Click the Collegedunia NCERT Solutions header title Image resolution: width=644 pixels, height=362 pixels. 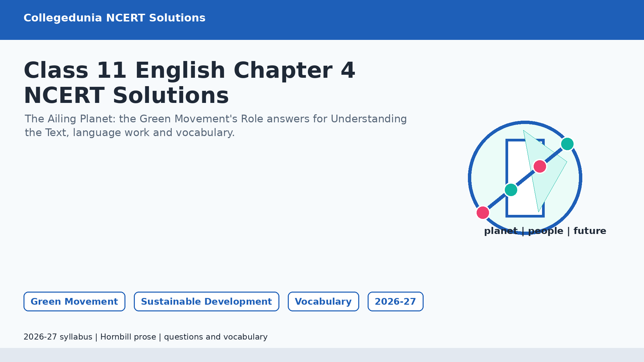114,18
